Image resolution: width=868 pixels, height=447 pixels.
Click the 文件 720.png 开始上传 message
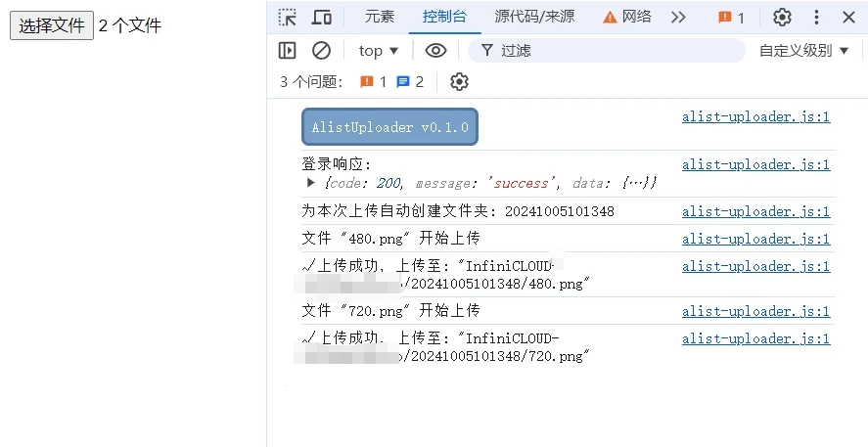(390, 310)
